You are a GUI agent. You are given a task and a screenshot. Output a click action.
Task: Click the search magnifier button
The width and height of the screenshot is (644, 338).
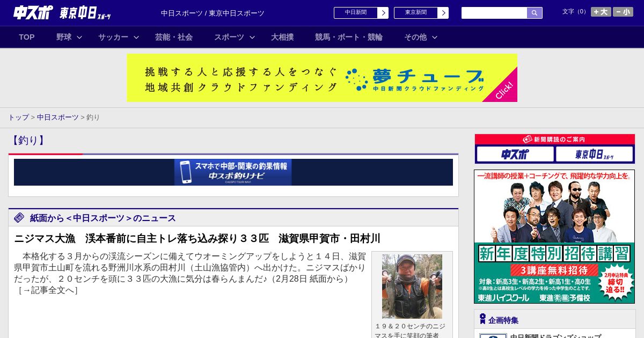[535, 13]
